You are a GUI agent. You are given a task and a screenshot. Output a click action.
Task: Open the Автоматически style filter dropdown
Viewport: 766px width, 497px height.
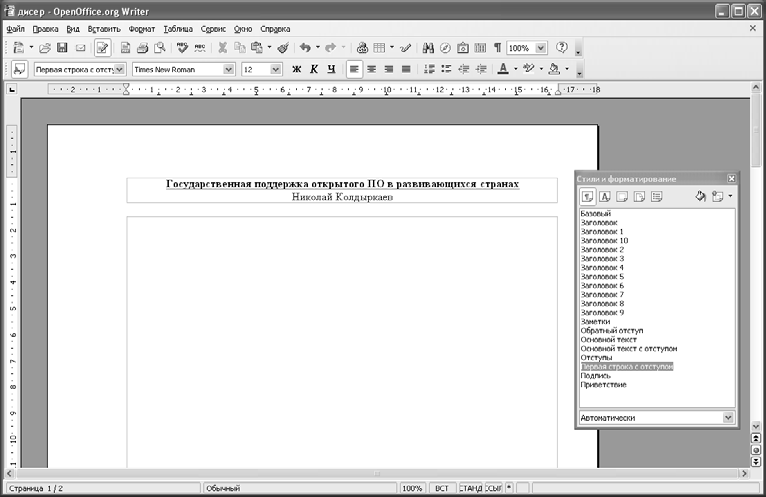point(727,417)
